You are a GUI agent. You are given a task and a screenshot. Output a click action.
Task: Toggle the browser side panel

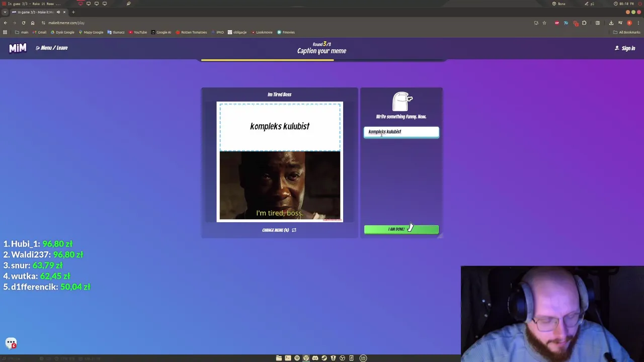click(x=598, y=23)
